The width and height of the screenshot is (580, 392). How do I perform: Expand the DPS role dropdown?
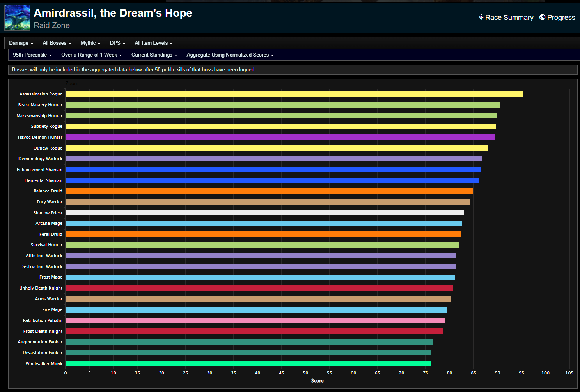pos(117,43)
